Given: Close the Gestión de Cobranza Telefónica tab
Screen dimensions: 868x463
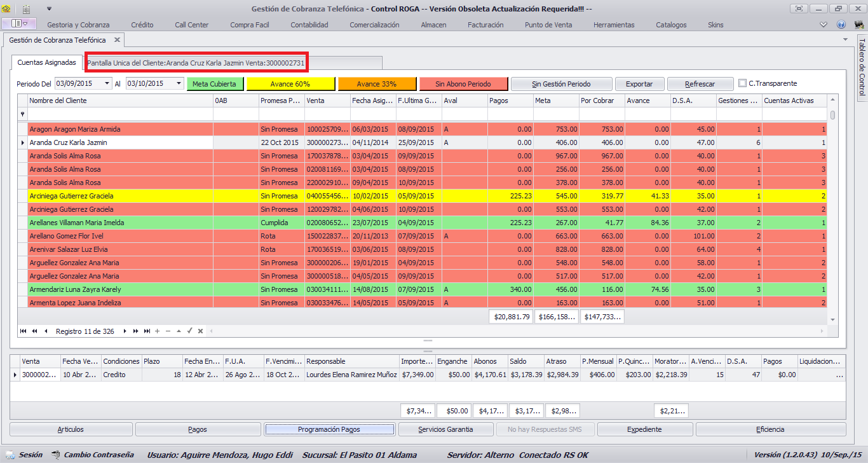Looking at the screenshot, I should [117, 39].
